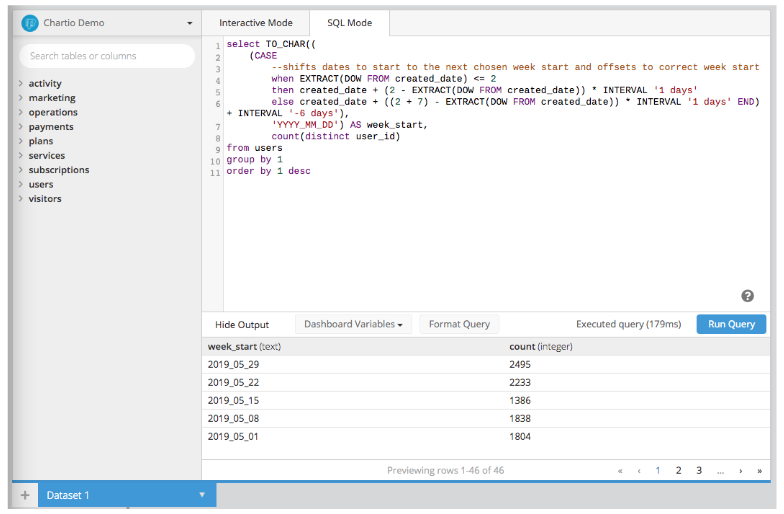This screenshot has height=514, width=784.
Task: Expand the marketing table chevron
Action: pyautogui.click(x=20, y=98)
